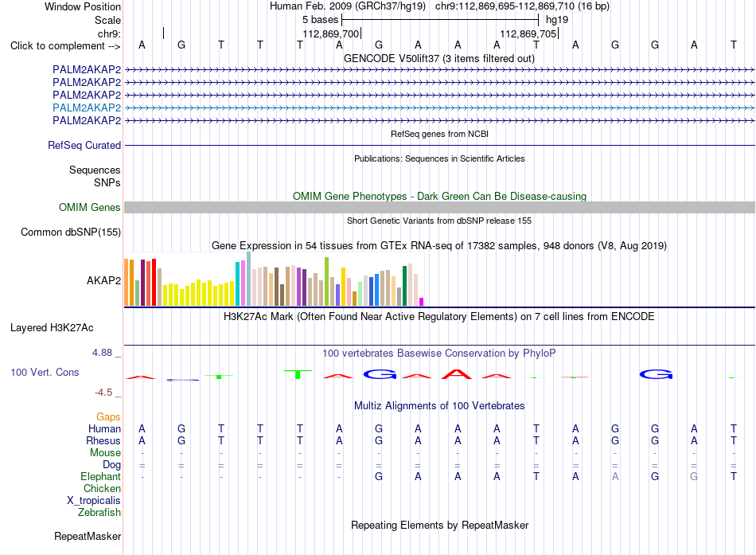Click the Rhesus species label

103,440
